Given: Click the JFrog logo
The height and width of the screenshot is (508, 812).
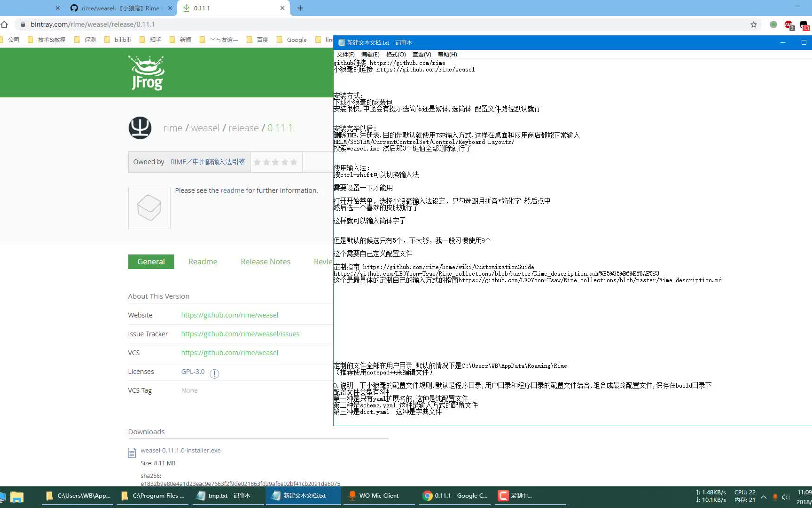Looking at the screenshot, I should [147, 73].
